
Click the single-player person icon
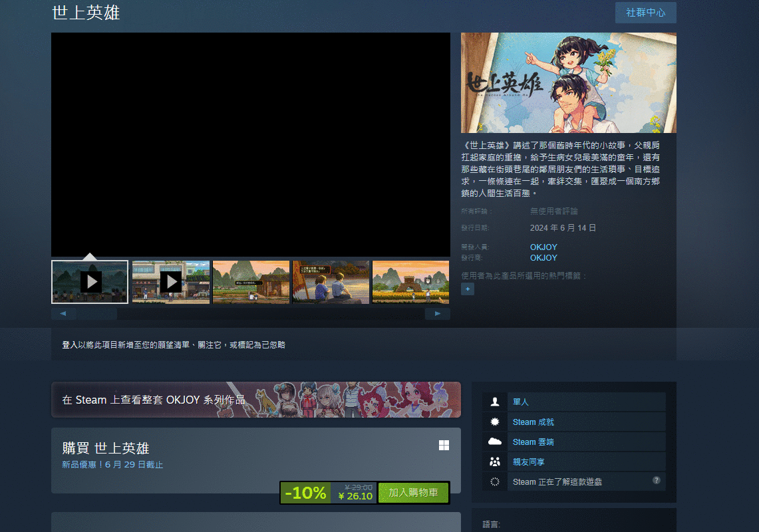[494, 402]
